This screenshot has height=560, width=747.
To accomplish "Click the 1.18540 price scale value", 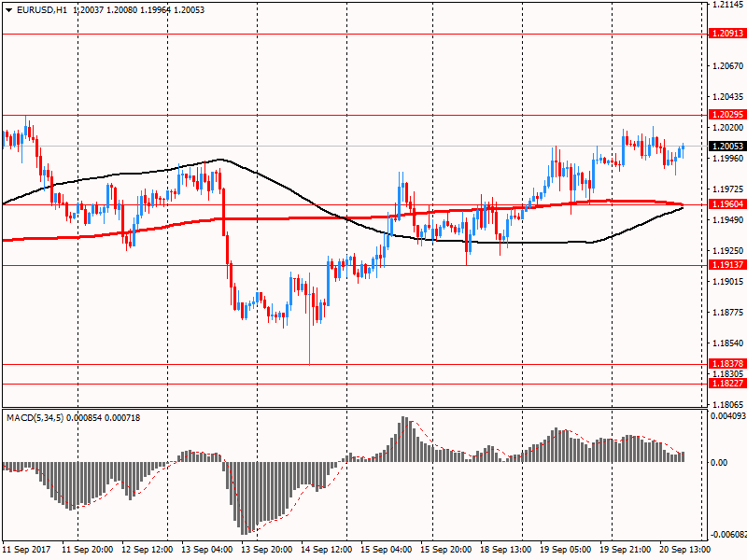I will (728, 343).
